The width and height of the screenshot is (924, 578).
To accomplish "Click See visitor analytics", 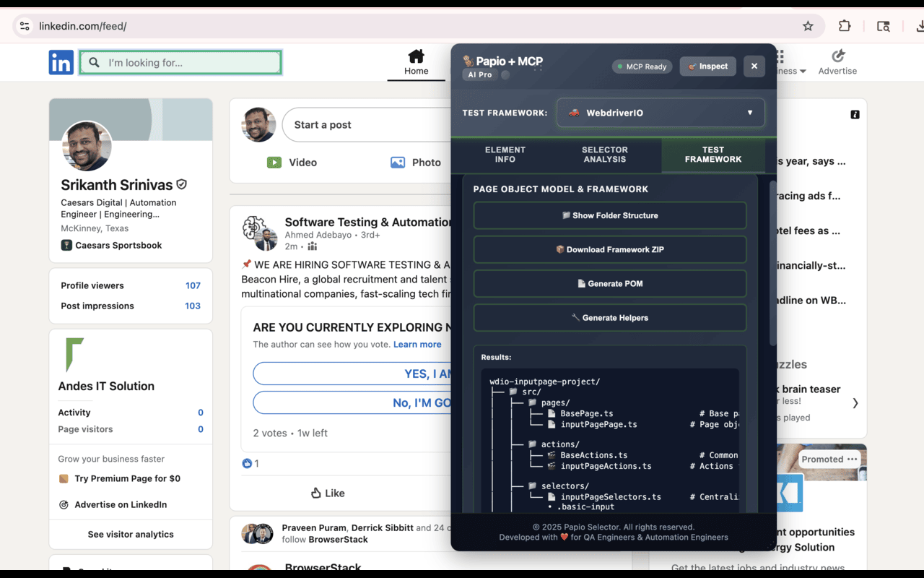I will tap(131, 535).
